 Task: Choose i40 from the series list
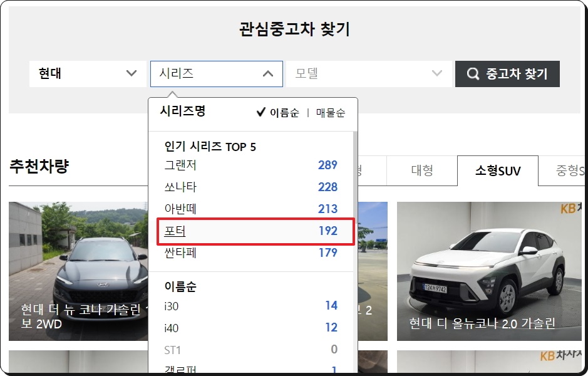[251, 328]
